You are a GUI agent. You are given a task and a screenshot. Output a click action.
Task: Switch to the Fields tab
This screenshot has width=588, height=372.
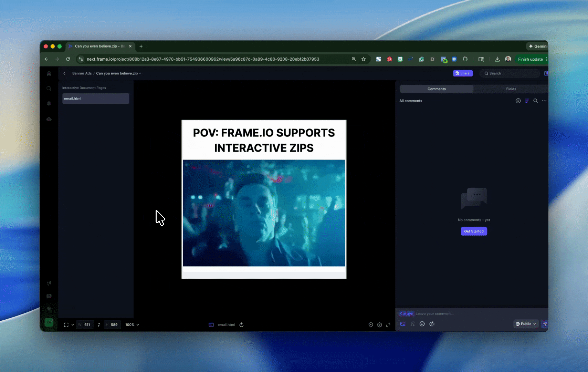[x=511, y=89]
